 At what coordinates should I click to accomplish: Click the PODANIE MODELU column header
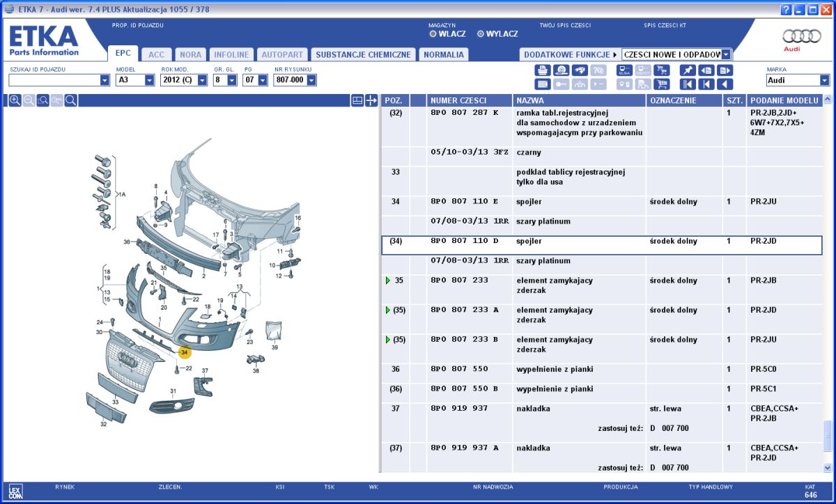click(784, 100)
